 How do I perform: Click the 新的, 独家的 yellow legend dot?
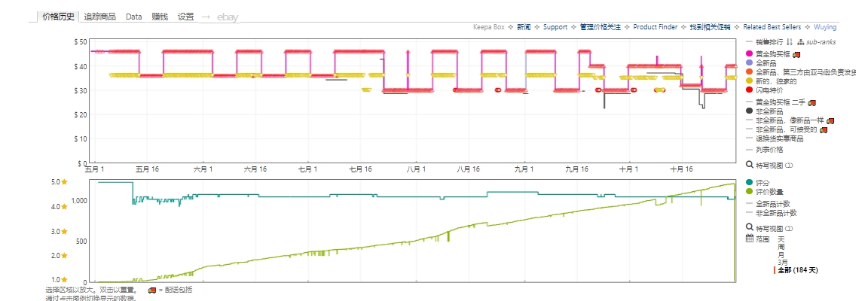click(749, 81)
